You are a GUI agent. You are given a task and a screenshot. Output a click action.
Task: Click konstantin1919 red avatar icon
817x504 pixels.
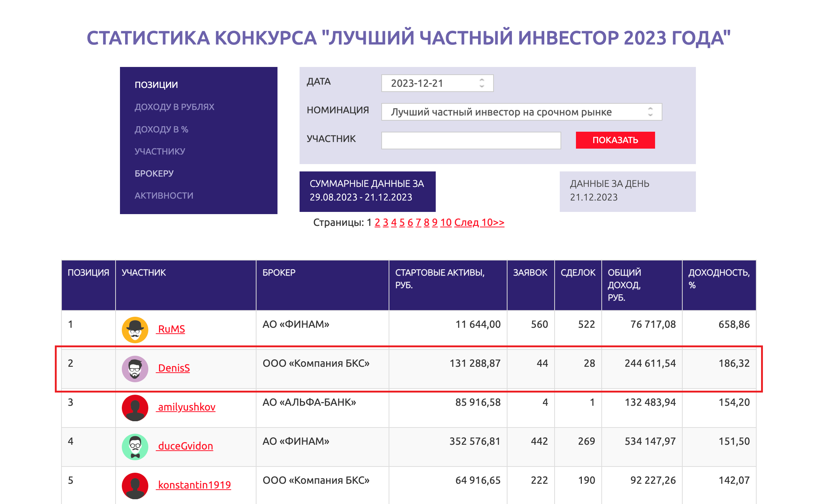(x=135, y=486)
